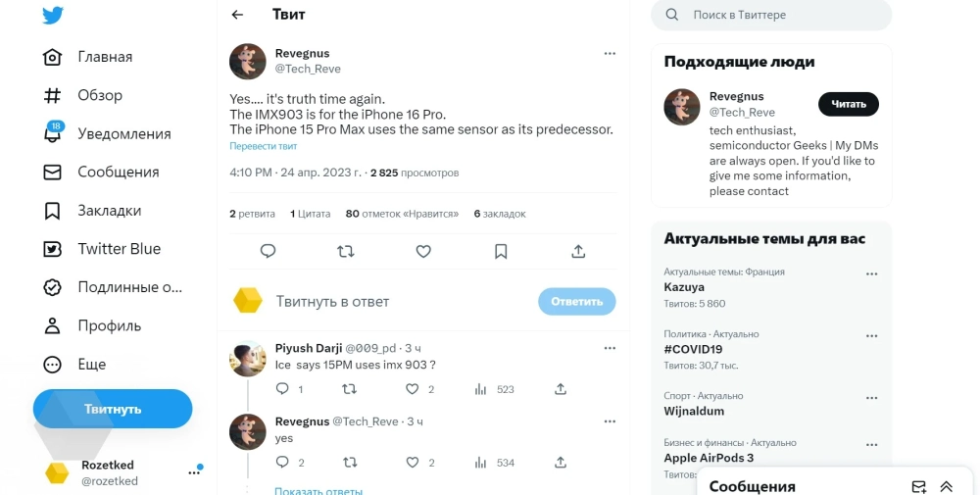The height and width of the screenshot is (495, 980).
Task: Expand the Сообщения messages drawer
Action: pos(947,486)
